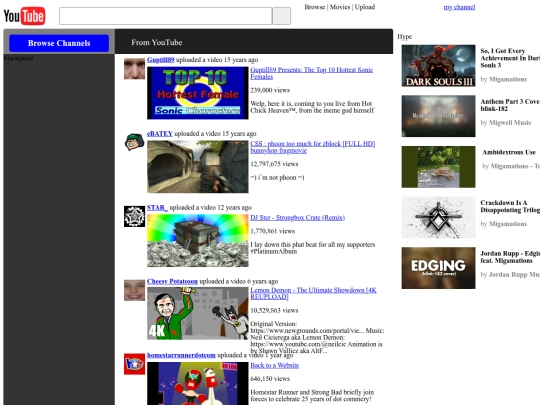Open Dark Souls III video thumbnail
Viewport: 540px width, 405px height.
point(438,65)
